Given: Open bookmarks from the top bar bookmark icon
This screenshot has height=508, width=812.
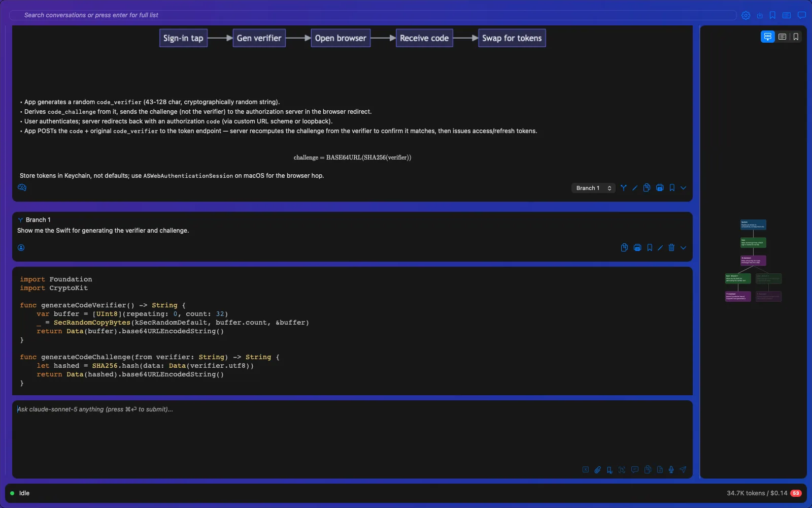Looking at the screenshot, I should 772,15.
